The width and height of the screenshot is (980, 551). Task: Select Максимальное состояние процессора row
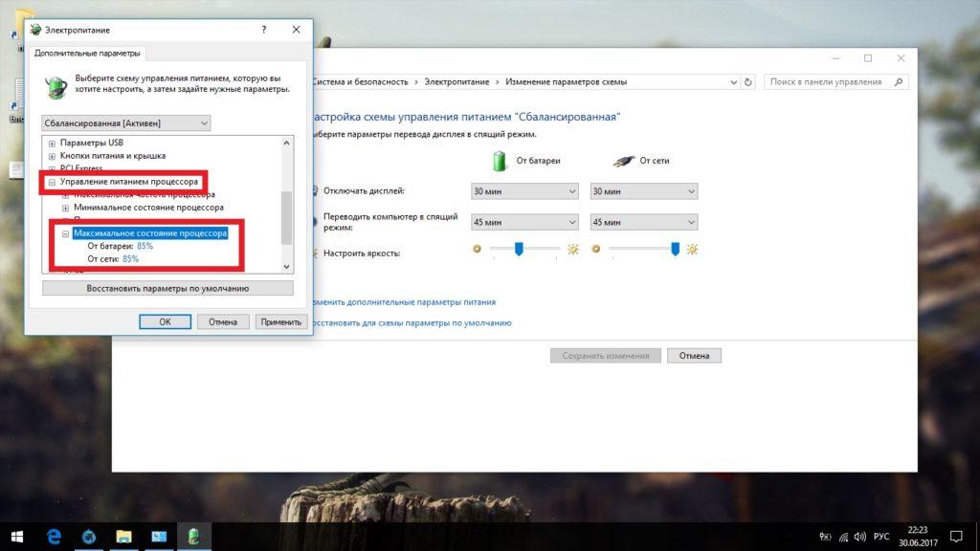150,233
